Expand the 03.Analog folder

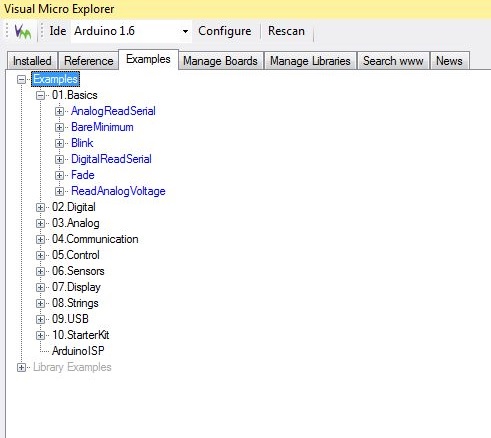40,223
